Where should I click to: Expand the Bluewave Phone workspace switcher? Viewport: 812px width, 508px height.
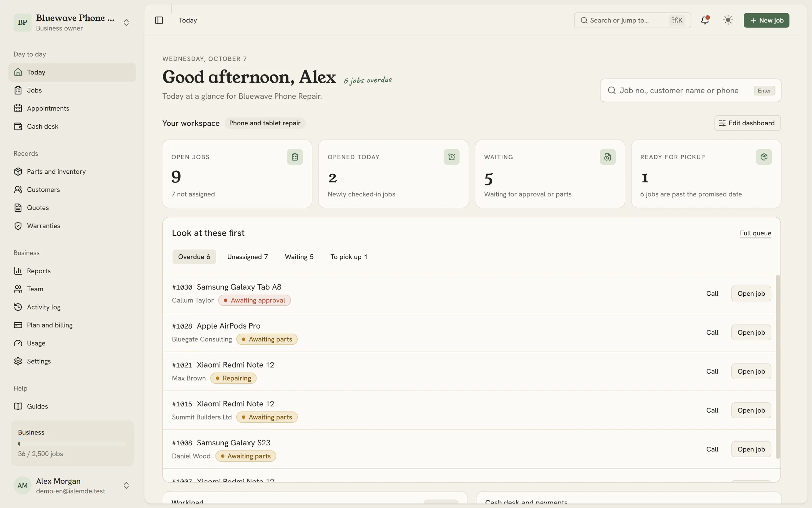(126, 22)
